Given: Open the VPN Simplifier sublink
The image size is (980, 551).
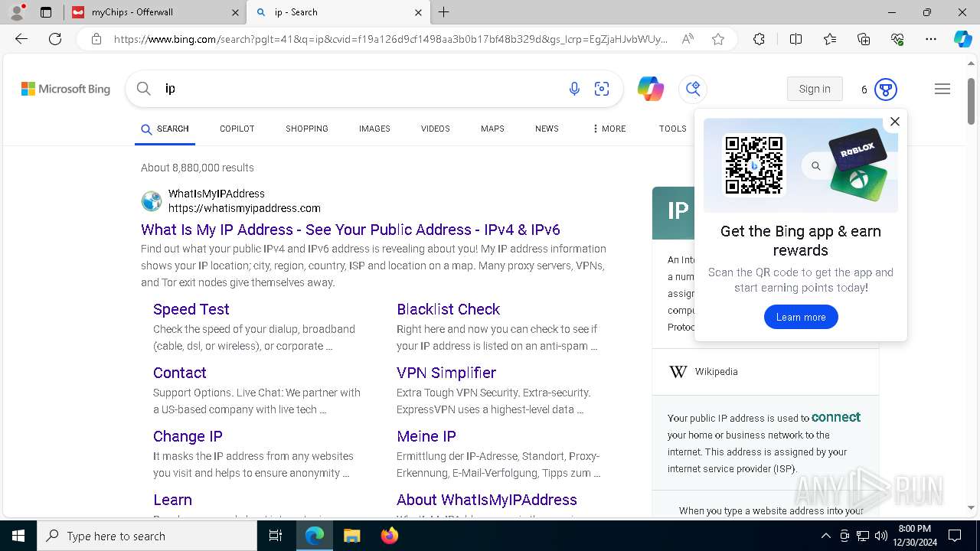Looking at the screenshot, I should tap(446, 373).
